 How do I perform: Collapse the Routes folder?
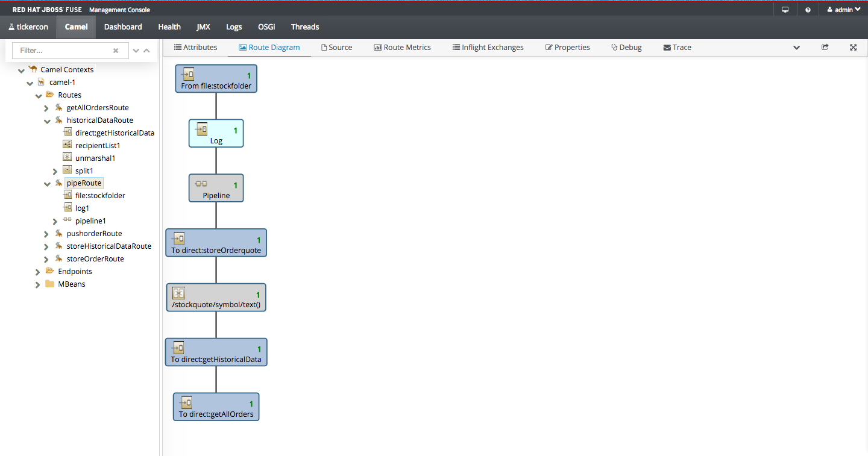click(38, 96)
